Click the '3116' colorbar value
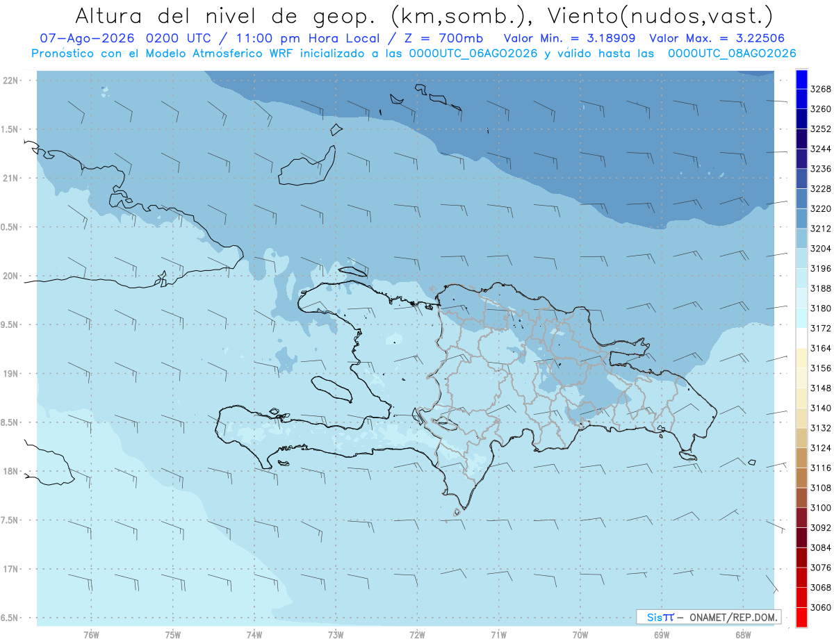 820,468
